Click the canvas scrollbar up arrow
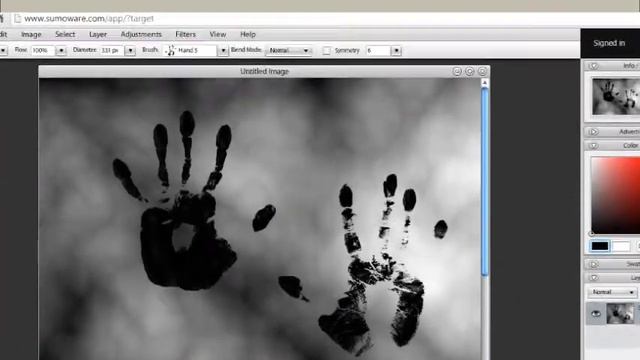 (485, 83)
